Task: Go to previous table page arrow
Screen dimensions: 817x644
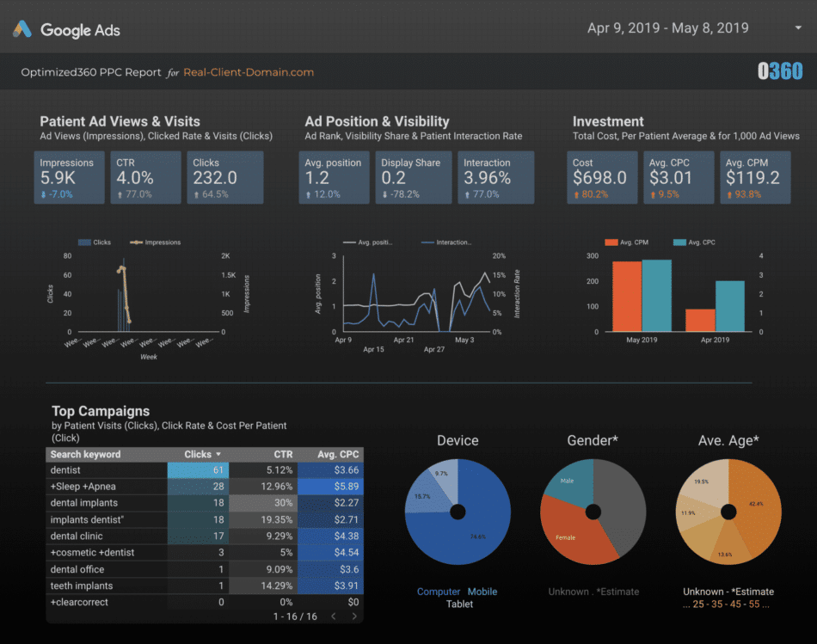Action: [334, 616]
